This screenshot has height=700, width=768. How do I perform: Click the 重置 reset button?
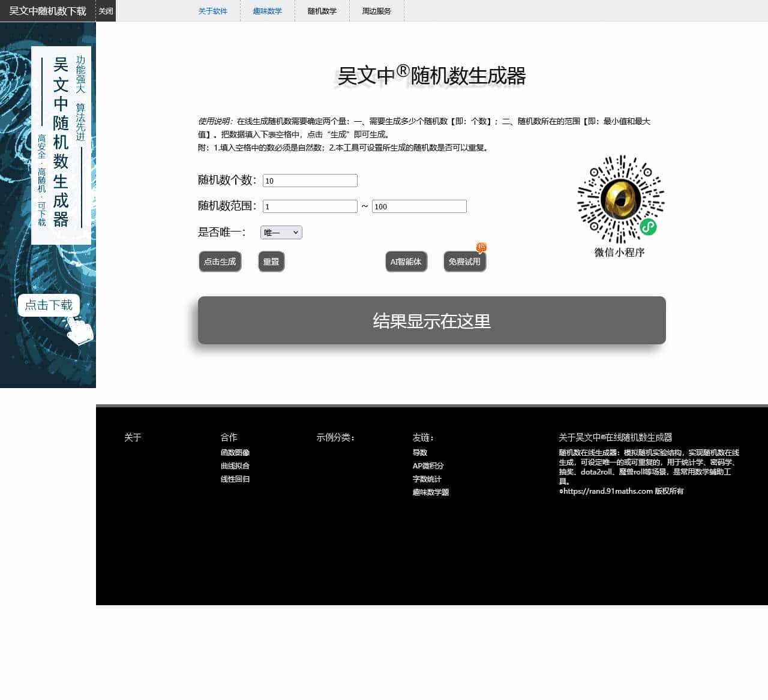pyautogui.click(x=271, y=262)
